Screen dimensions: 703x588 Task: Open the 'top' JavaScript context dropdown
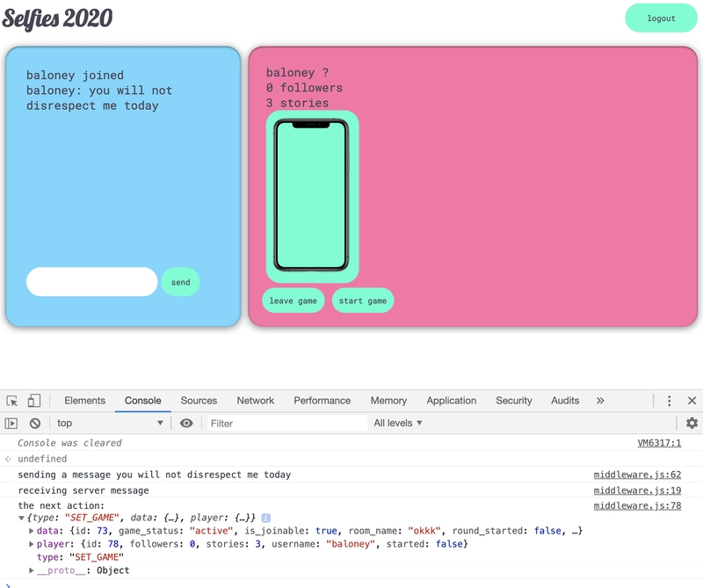click(110, 424)
